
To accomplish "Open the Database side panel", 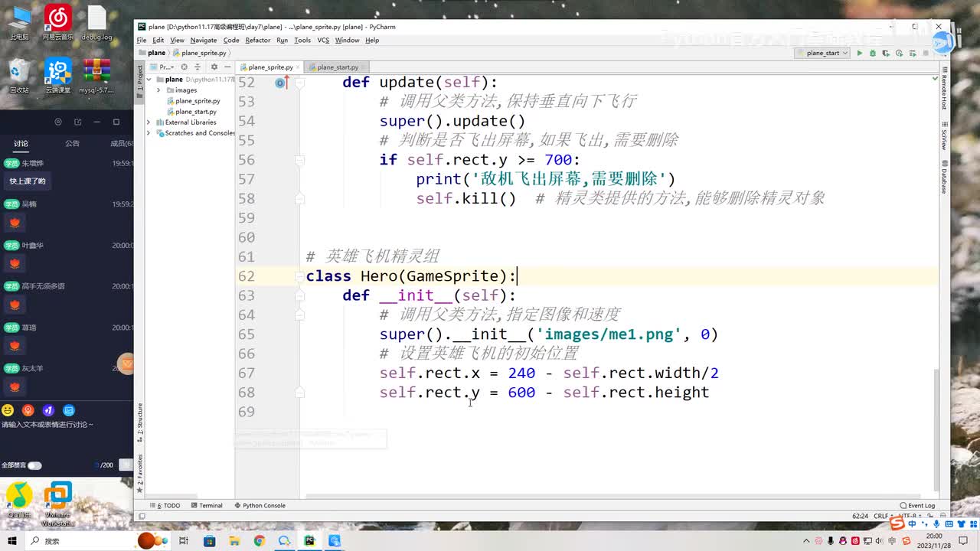I will point(945,177).
